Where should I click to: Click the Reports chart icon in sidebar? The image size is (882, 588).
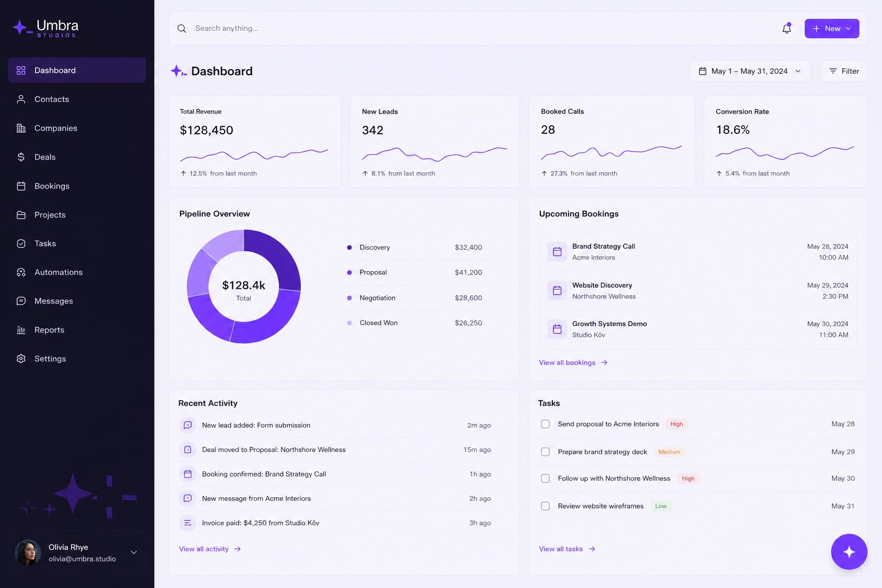coord(21,330)
